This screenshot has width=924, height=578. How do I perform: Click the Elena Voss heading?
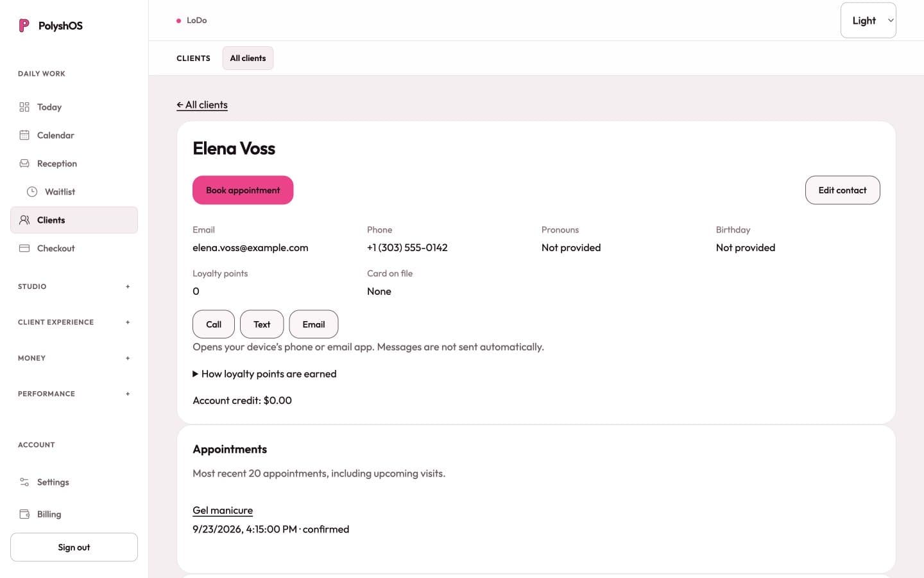coord(234,148)
